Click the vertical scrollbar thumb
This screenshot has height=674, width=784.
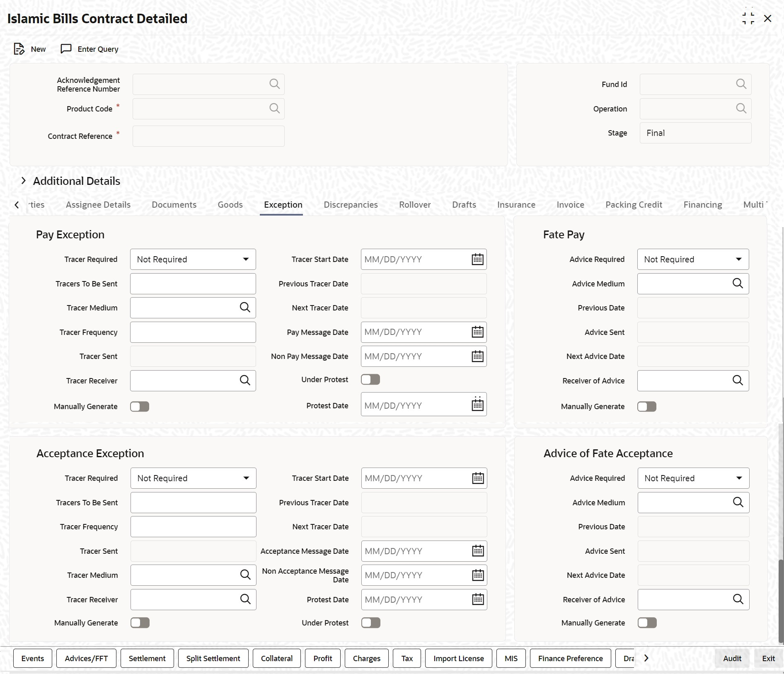point(781,601)
